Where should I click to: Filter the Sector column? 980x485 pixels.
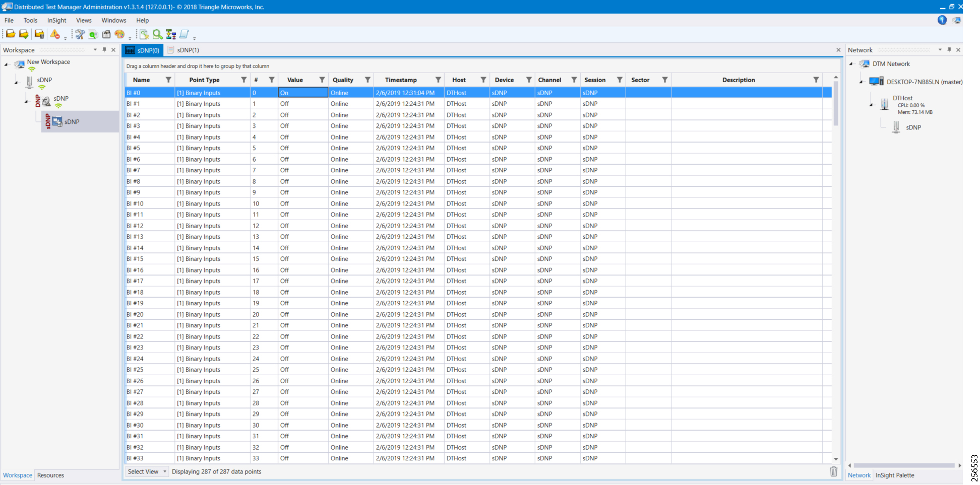click(665, 80)
